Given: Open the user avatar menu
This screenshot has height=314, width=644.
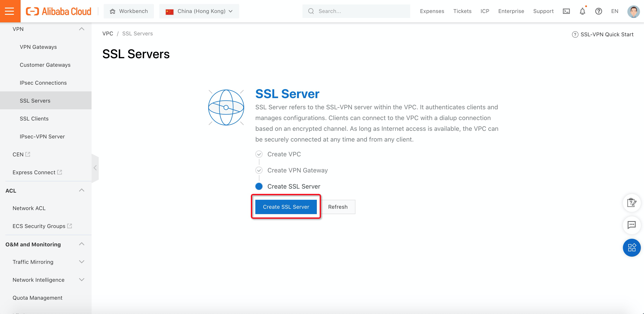Looking at the screenshot, I should [x=633, y=11].
